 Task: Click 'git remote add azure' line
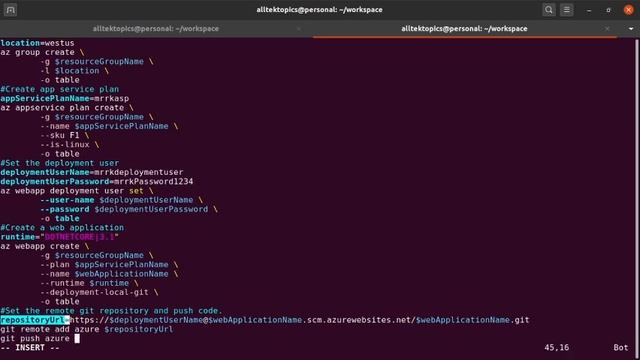click(x=87, y=329)
